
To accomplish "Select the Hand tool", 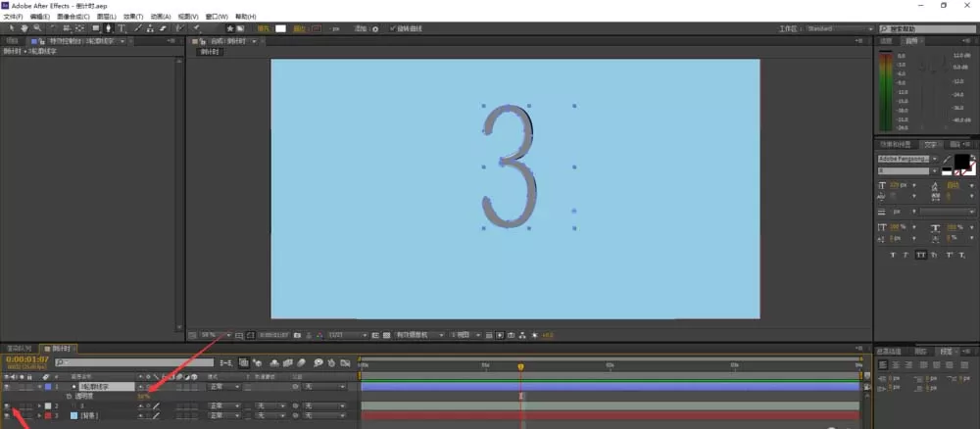I will click(24, 28).
